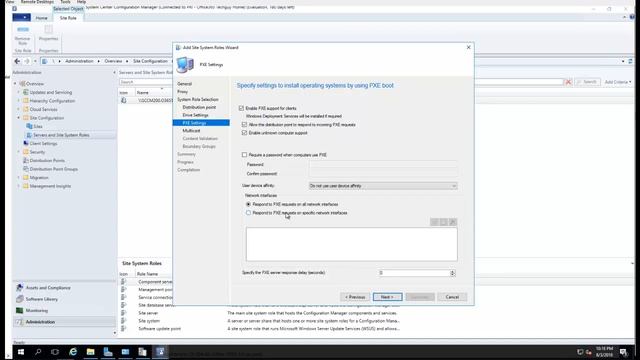Go to the Drive Settings wizard step

[x=196, y=115]
